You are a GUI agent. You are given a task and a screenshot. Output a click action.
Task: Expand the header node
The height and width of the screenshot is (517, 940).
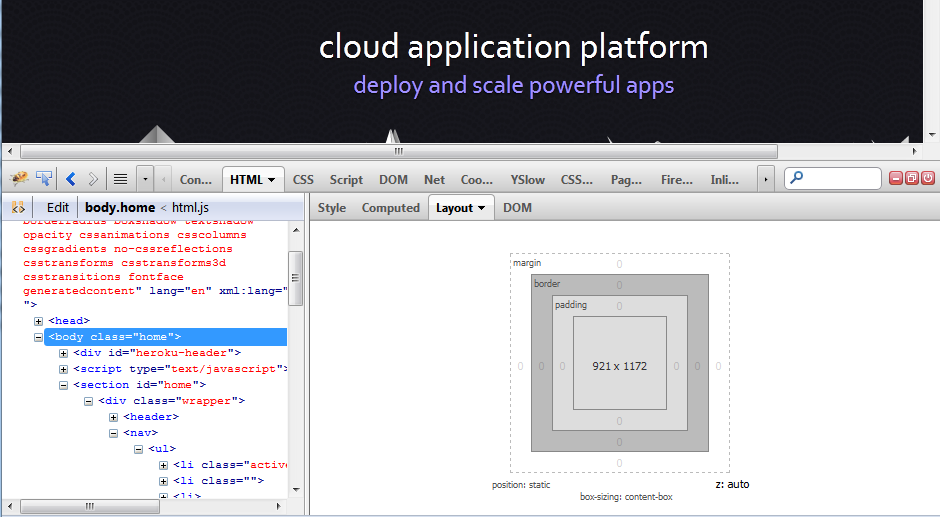pos(113,417)
